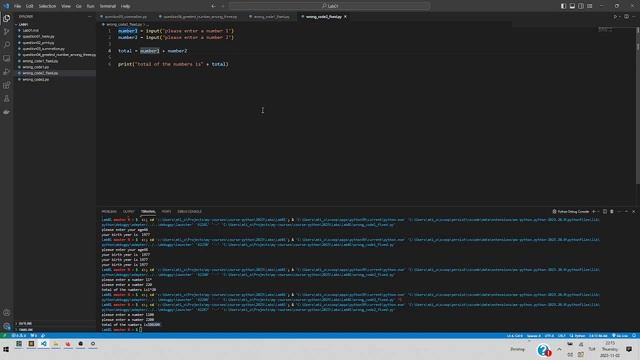Image resolution: width=640 pixels, height=360 pixels.
Task: Open the Selection menu
Action: coord(47,6)
